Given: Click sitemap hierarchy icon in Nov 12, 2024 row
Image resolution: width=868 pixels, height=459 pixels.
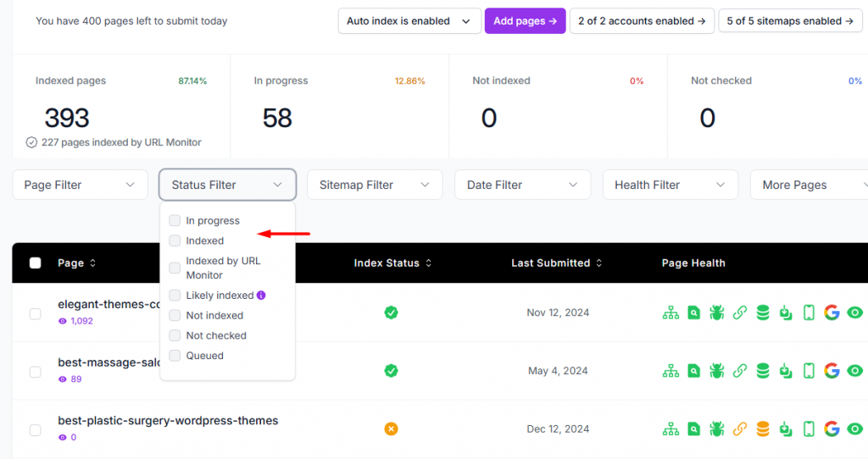Looking at the screenshot, I should (x=671, y=313).
